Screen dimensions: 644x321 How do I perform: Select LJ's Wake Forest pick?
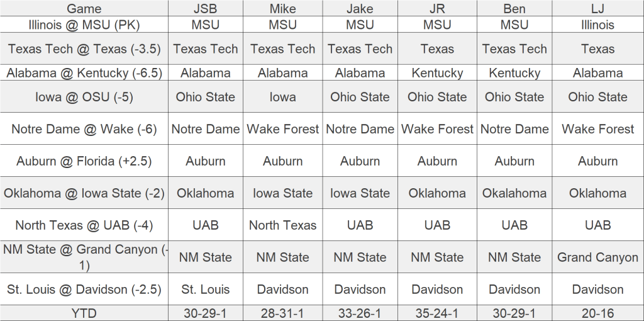coord(597,129)
